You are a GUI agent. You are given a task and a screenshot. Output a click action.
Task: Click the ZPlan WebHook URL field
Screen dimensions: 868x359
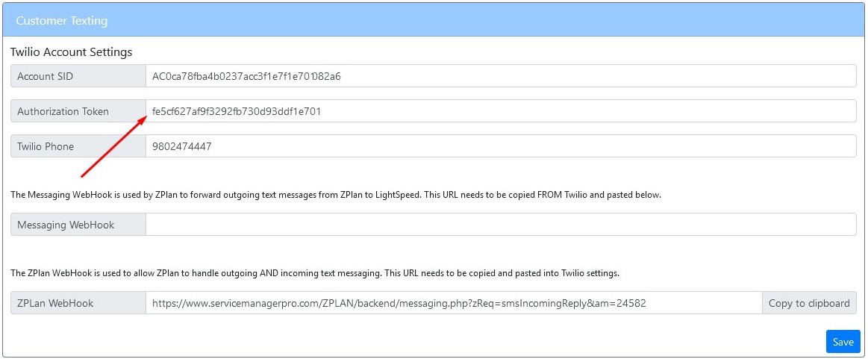point(453,303)
